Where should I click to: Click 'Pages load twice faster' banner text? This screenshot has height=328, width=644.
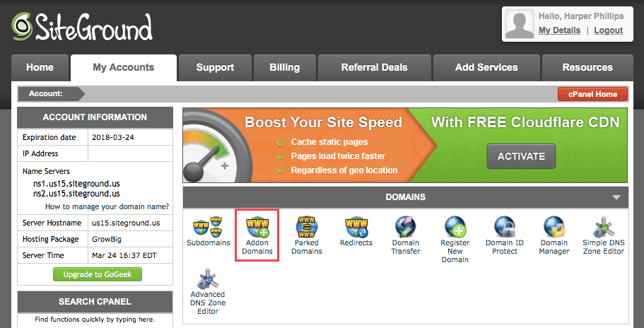coord(338,156)
